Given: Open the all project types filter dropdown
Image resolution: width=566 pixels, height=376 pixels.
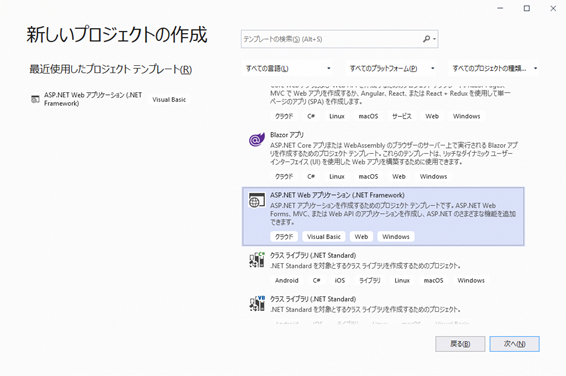Looking at the screenshot, I should tap(494, 68).
